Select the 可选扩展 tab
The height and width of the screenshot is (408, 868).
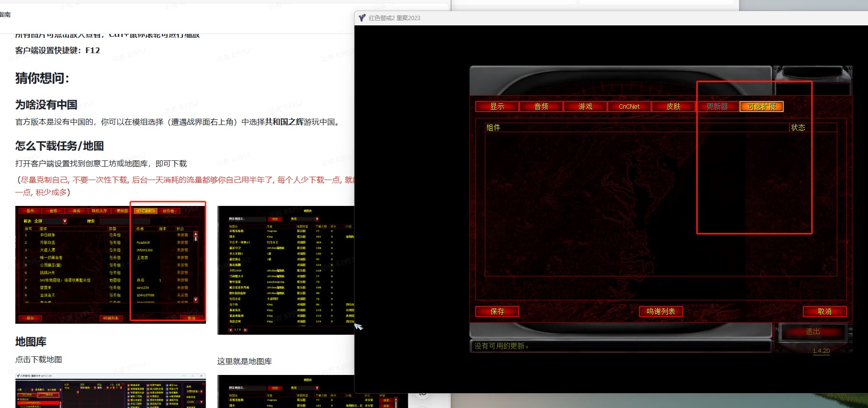(x=762, y=106)
